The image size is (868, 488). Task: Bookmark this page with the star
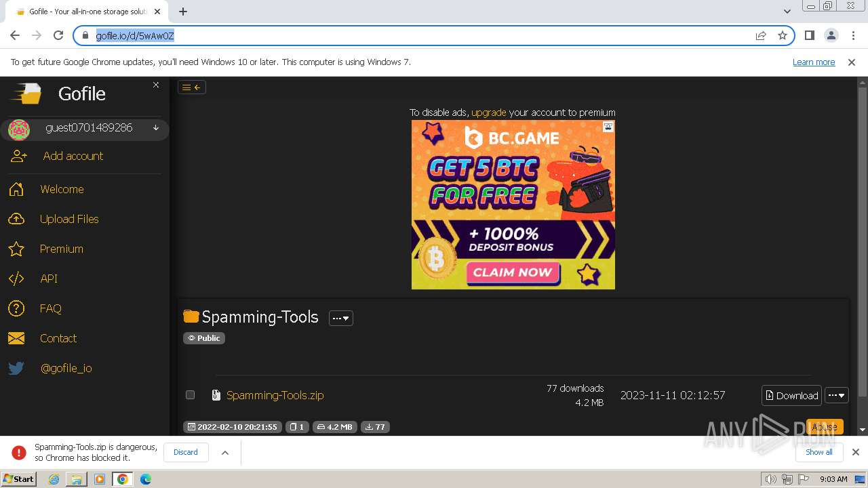click(x=783, y=35)
